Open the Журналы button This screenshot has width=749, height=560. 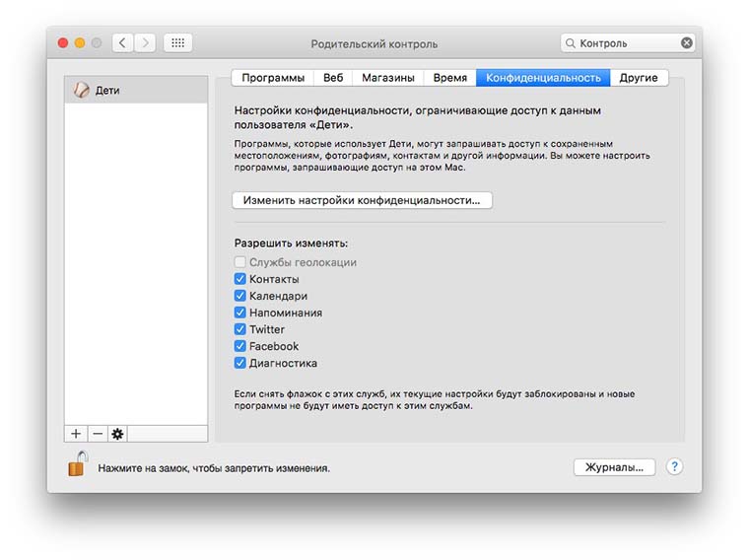pos(614,467)
